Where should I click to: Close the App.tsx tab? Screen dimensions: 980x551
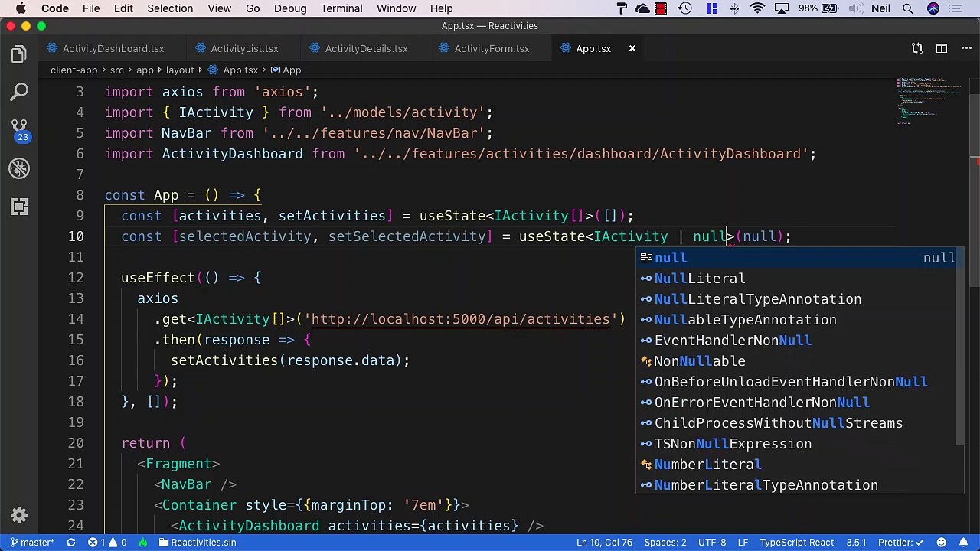[x=632, y=48]
